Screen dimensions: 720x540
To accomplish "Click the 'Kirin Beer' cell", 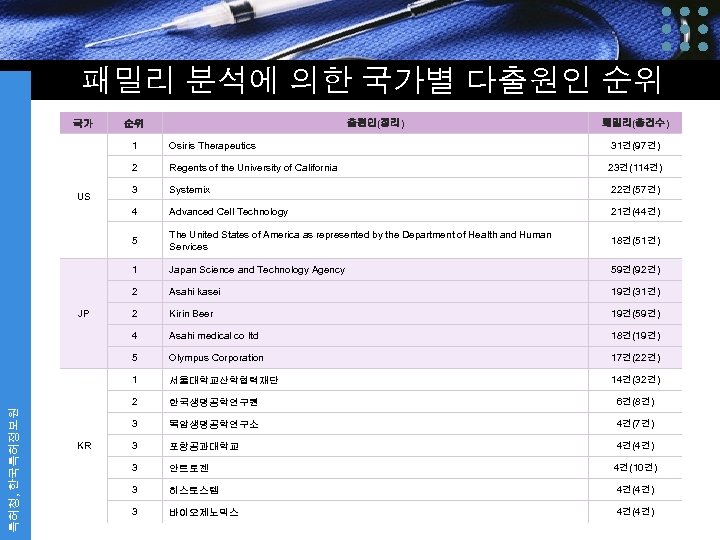I will (x=375, y=314).
